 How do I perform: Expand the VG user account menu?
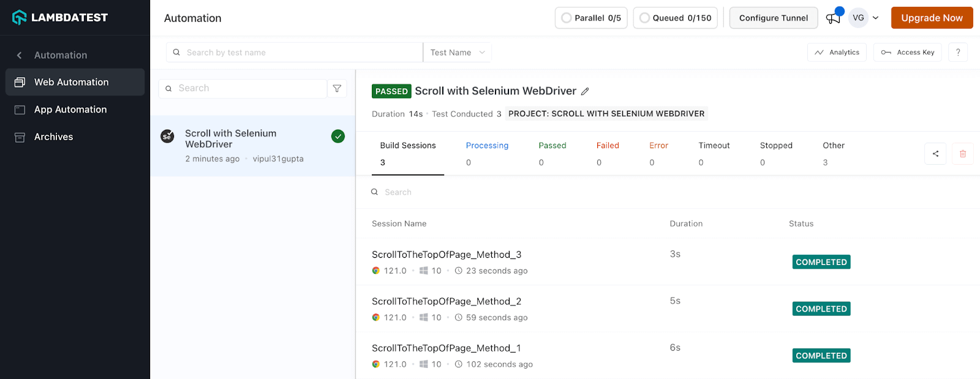coord(864,18)
